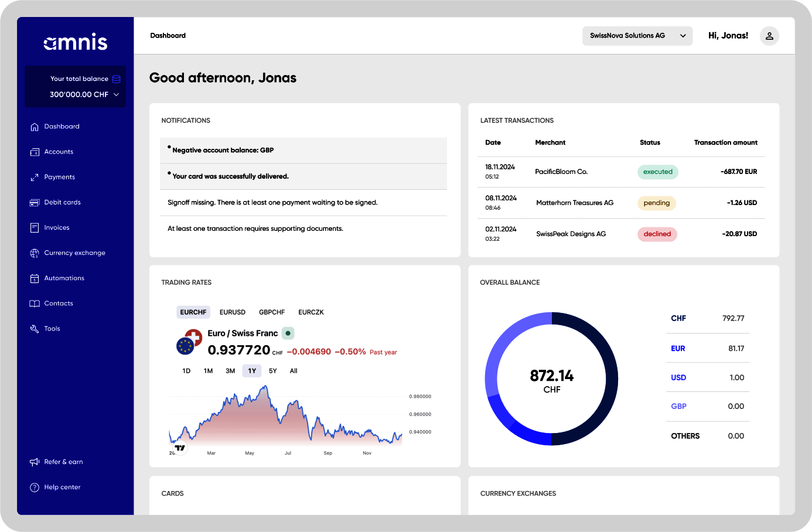Click the green market status indicator
Viewport: 812px width, 532px height.
coord(288,333)
